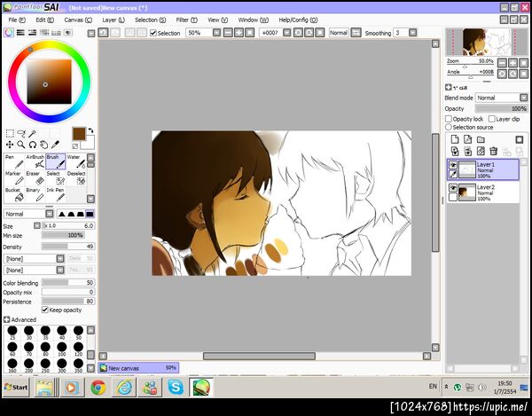Select the Bucket tool
532x416 pixels.
pos(14,194)
